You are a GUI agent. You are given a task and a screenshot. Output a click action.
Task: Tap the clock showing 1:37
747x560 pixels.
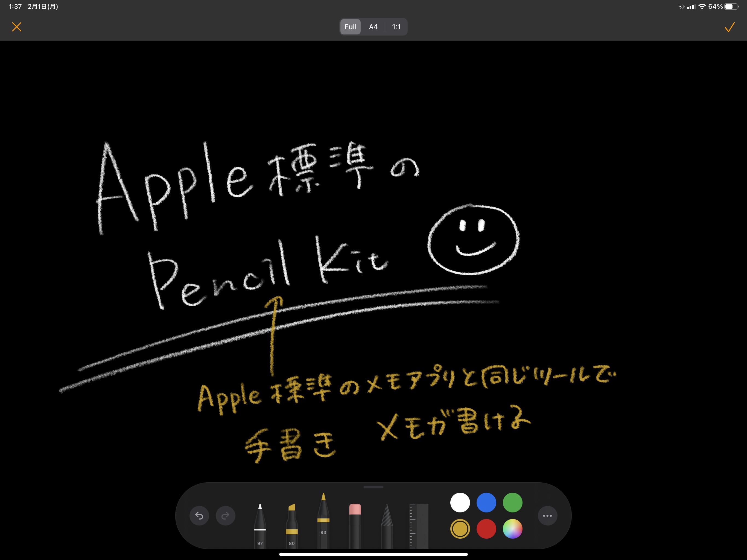[15, 6]
